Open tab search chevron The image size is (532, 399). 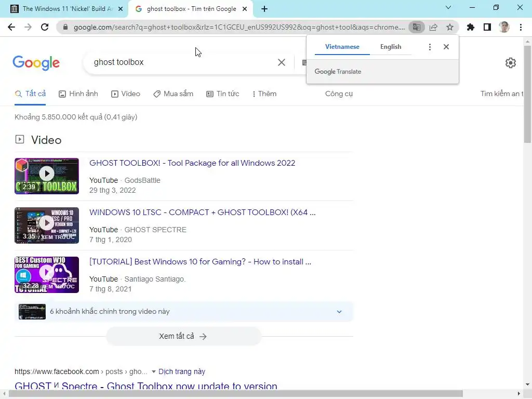pos(448,7)
